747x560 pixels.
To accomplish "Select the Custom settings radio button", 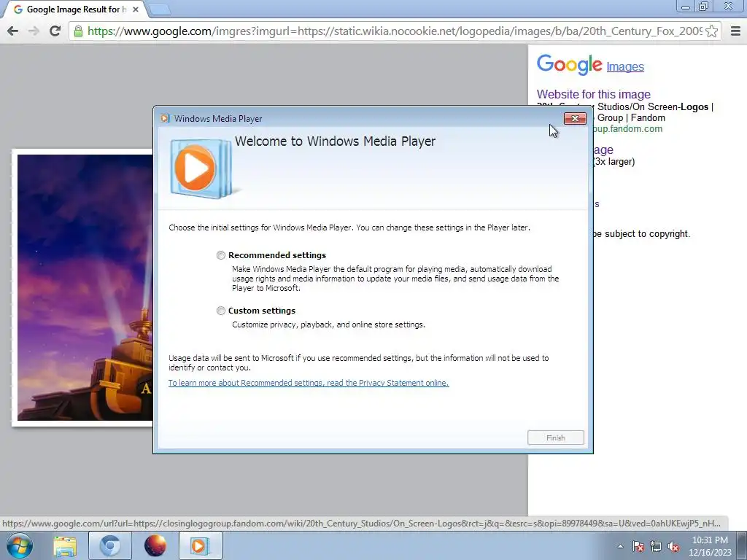I will [220, 311].
